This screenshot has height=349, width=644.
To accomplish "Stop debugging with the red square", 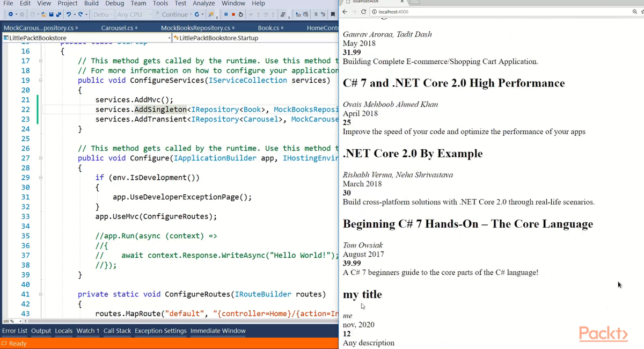I will 233,14.
